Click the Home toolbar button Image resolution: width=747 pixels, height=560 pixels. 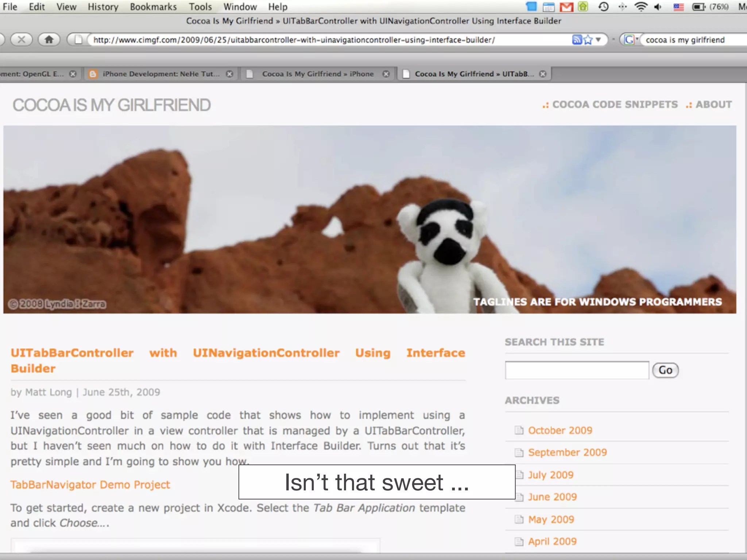coord(49,39)
